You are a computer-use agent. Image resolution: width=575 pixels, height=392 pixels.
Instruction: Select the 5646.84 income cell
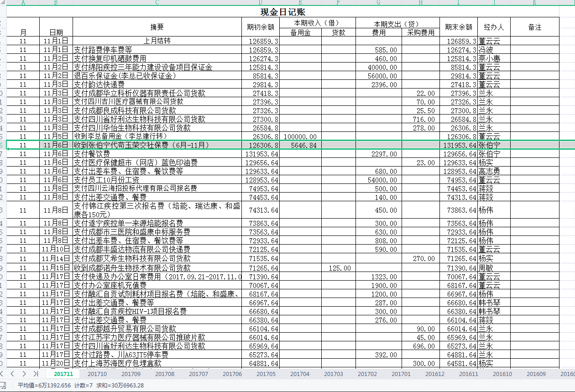click(x=300, y=145)
